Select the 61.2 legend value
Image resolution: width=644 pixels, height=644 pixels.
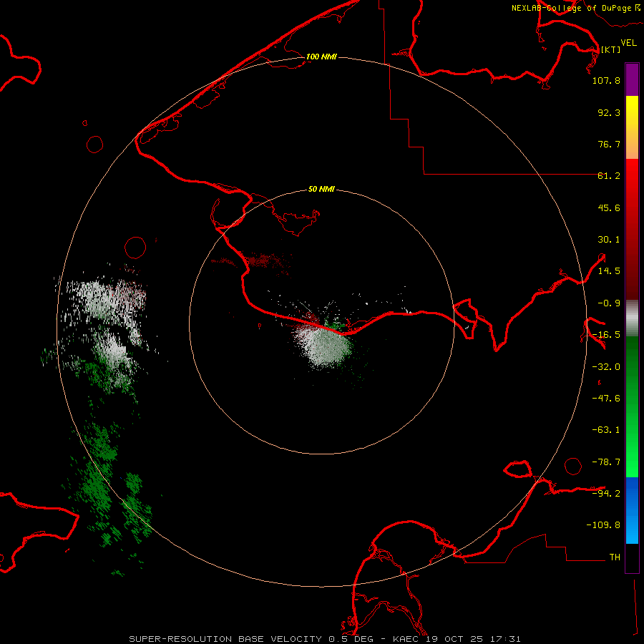(x=609, y=176)
